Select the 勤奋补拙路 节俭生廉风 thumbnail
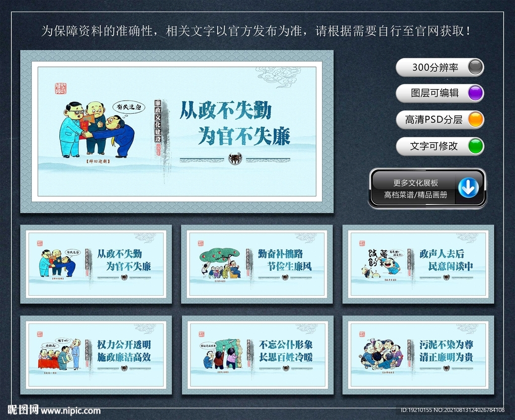Viewport: 515px width, 420px height. [x=257, y=264]
